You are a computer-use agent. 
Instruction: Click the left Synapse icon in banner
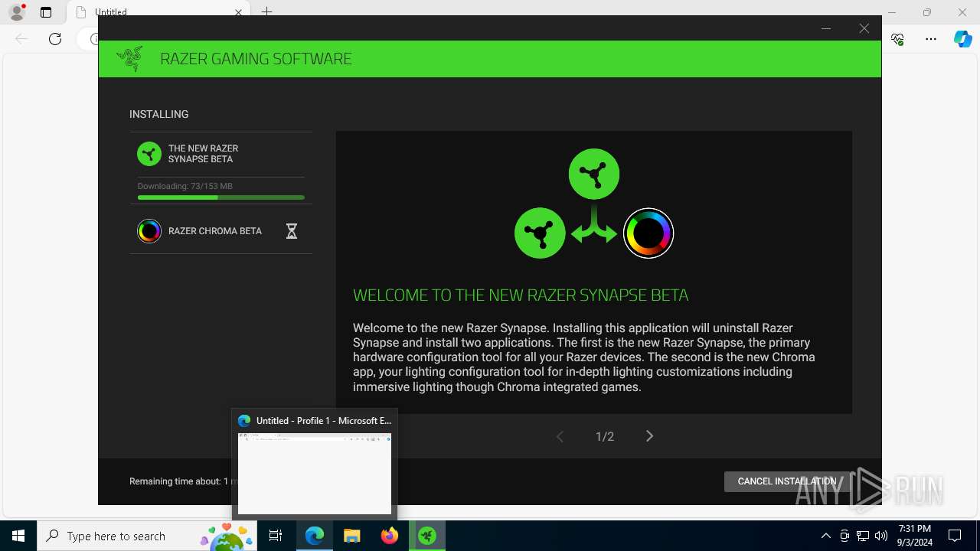click(x=540, y=233)
